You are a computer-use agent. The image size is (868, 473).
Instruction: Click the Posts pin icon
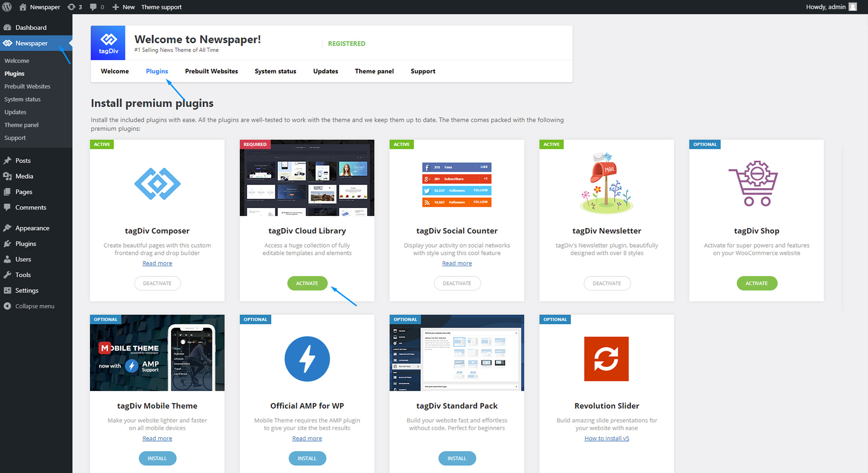click(7, 161)
